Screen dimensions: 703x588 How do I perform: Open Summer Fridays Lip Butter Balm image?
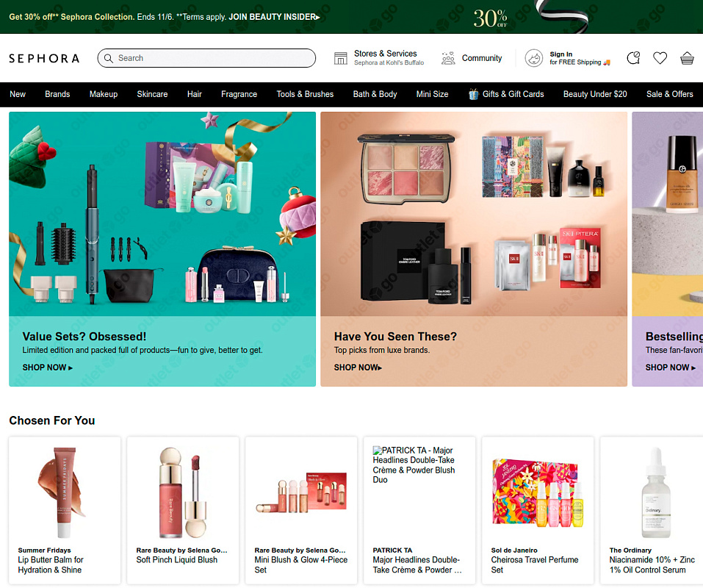point(65,492)
